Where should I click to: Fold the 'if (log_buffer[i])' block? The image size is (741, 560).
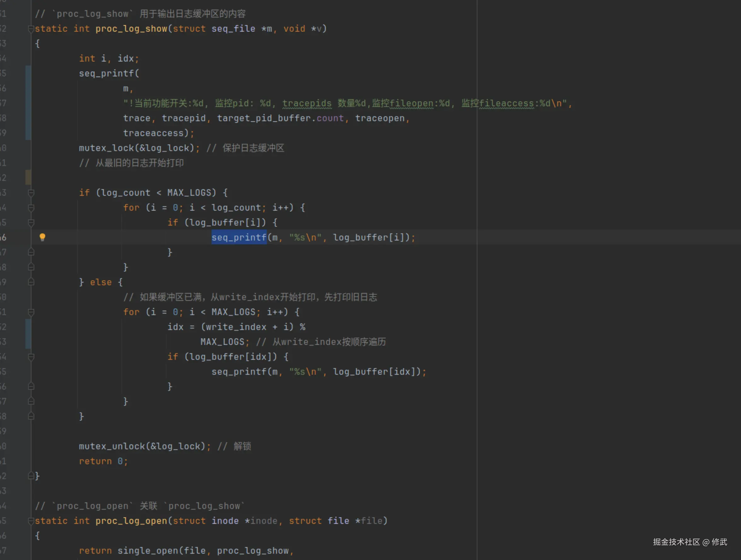coord(31,223)
